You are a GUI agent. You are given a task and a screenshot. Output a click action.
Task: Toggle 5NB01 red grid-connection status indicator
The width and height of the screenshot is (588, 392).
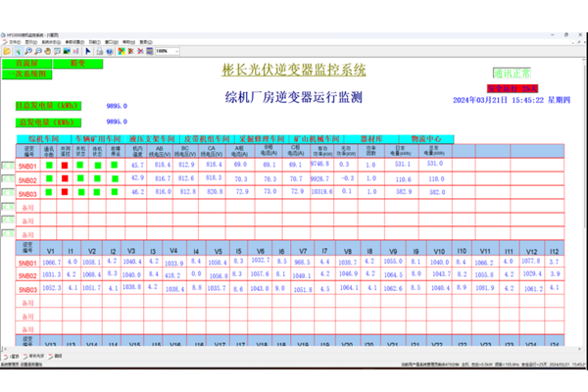[x=65, y=167]
